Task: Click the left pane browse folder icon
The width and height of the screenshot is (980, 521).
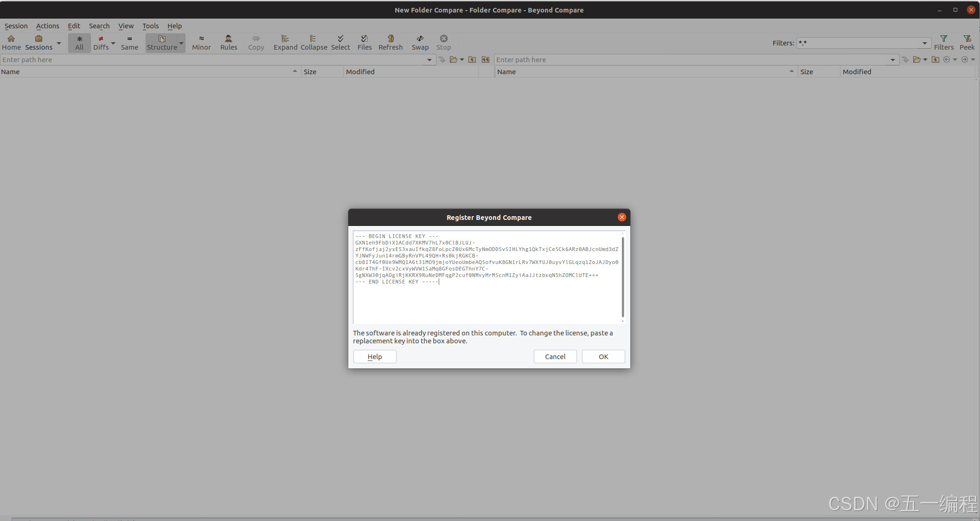Action: pos(454,59)
